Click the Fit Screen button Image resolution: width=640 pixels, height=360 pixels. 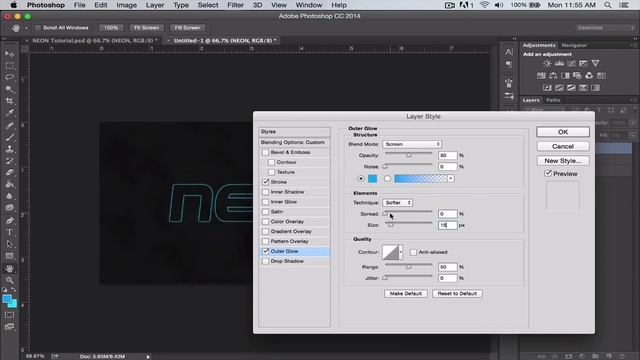click(147, 28)
